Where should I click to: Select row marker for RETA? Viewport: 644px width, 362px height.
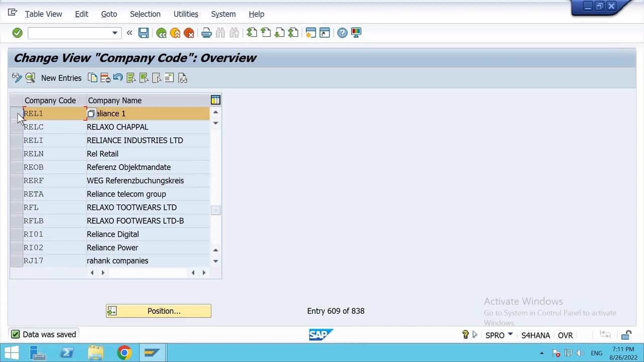(x=17, y=194)
